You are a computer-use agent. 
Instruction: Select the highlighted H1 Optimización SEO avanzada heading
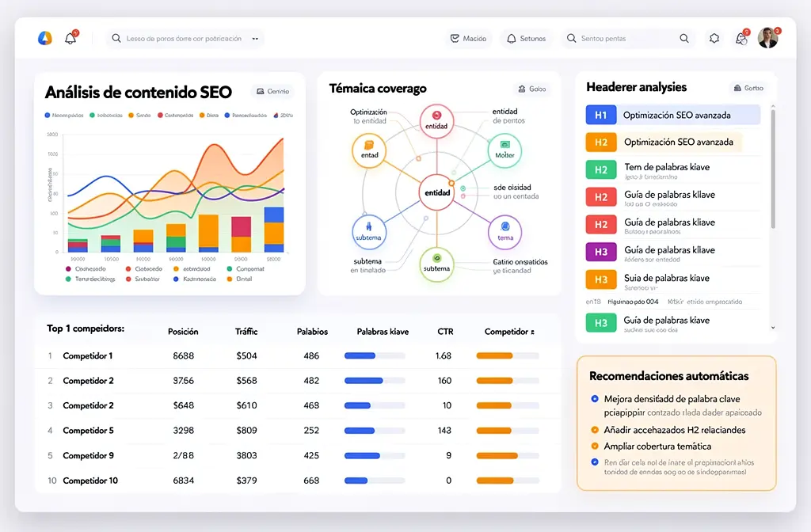point(672,114)
